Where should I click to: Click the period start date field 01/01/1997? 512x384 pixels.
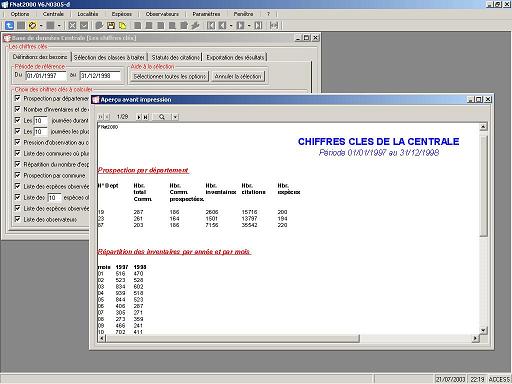point(46,76)
